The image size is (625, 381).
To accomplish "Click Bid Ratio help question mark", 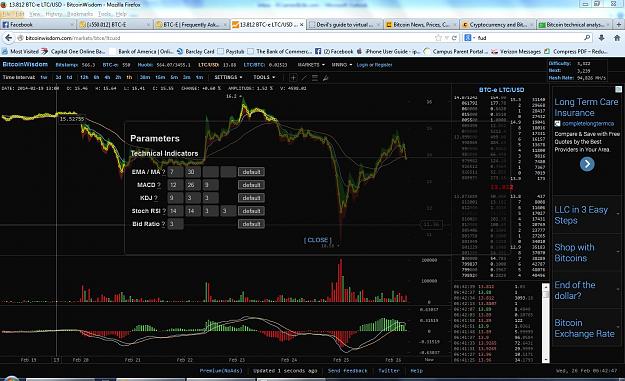I will pyautogui.click(x=163, y=224).
